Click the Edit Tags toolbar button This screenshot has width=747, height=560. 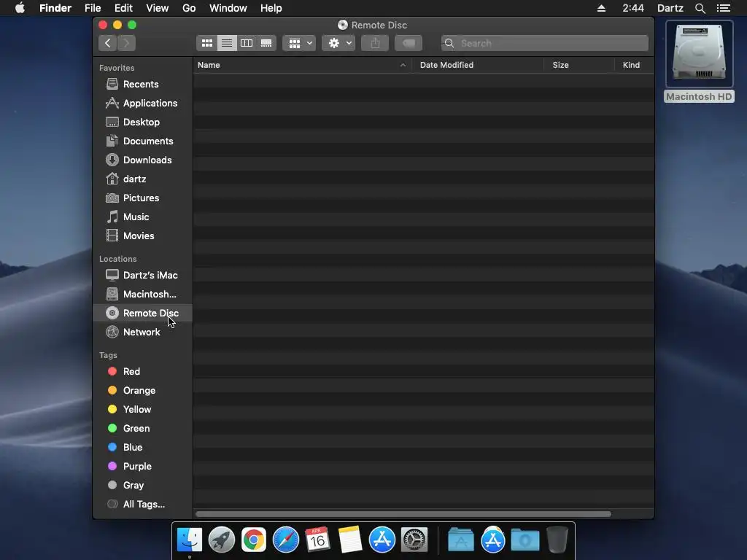pyautogui.click(x=409, y=43)
